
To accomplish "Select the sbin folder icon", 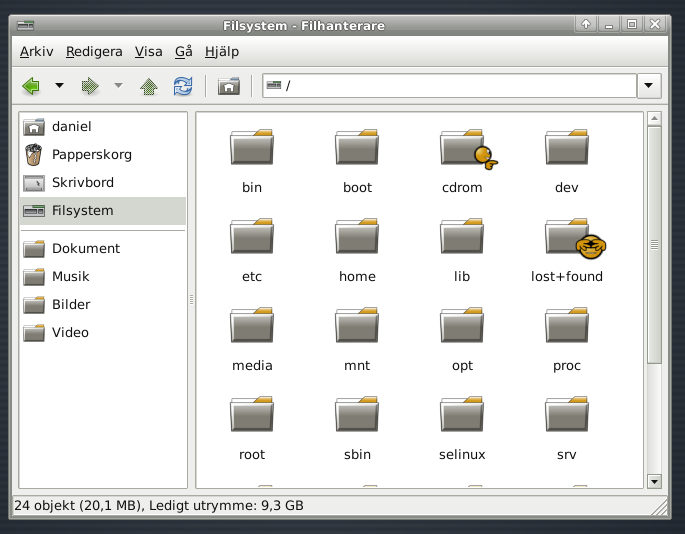I will click(x=357, y=415).
